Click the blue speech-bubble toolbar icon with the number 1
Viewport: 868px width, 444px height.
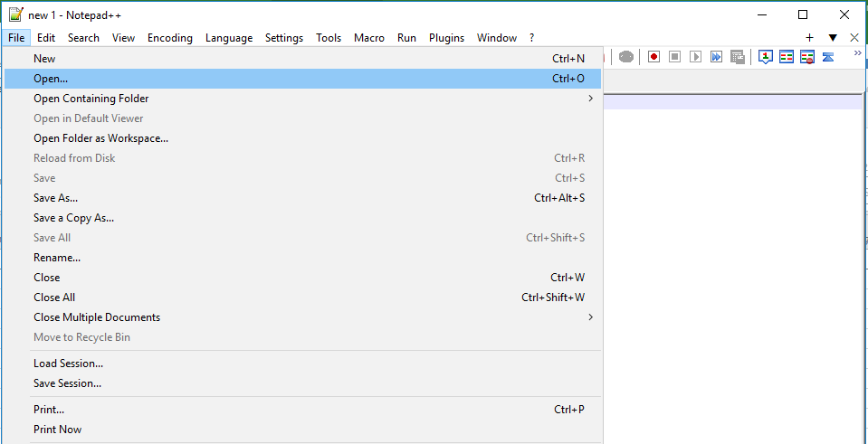point(765,57)
